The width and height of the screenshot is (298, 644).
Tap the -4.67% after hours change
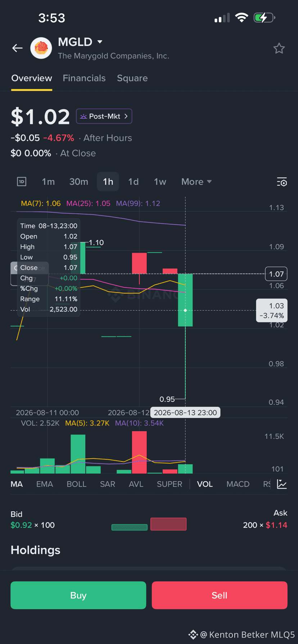[59, 138]
